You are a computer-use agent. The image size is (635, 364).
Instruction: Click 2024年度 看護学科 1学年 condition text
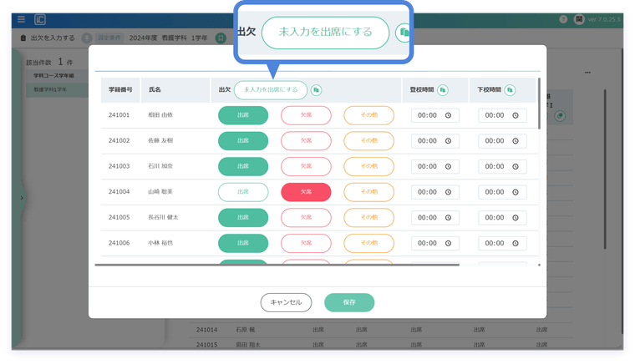pyautogui.click(x=168, y=38)
